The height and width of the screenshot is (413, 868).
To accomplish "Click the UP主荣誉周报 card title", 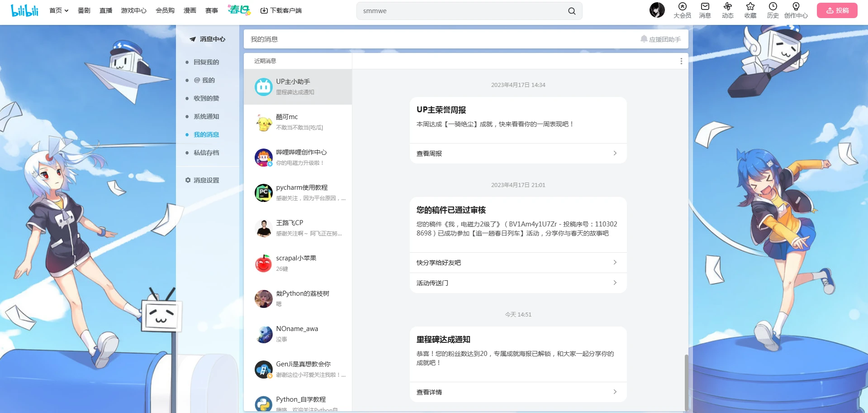I will (x=441, y=110).
